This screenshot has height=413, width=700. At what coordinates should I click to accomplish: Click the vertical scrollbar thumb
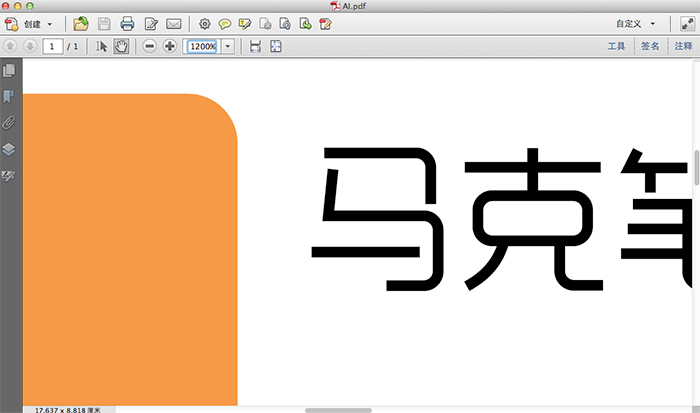click(x=696, y=168)
